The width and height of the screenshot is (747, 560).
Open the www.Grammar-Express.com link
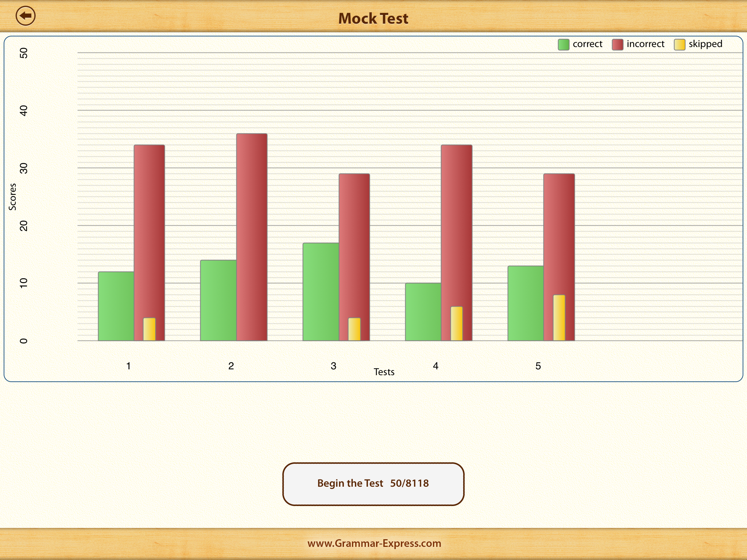coord(374,543)
